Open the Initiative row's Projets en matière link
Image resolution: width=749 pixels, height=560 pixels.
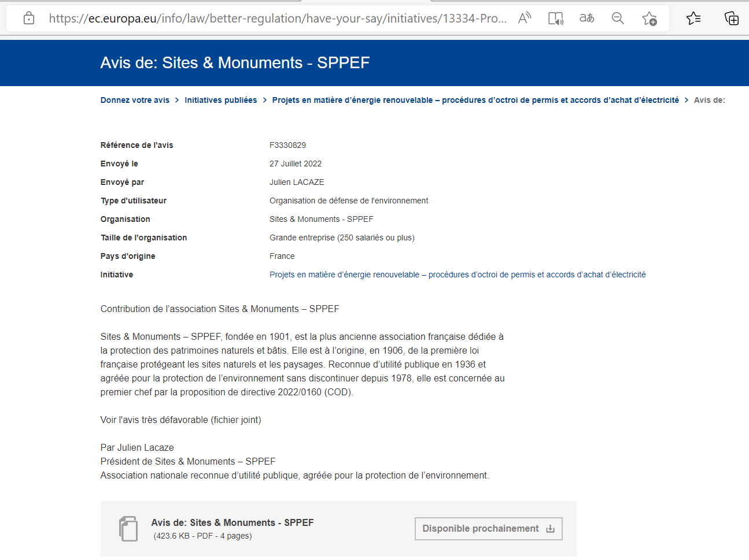tap(457, 275)
